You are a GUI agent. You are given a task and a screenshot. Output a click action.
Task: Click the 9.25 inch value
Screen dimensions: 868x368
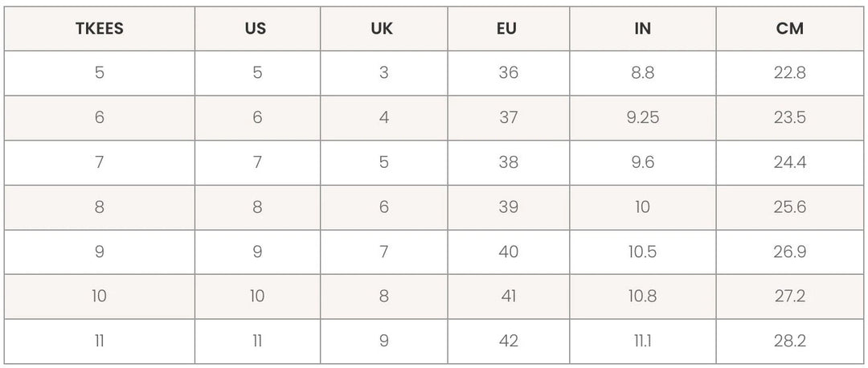point(642,118)
